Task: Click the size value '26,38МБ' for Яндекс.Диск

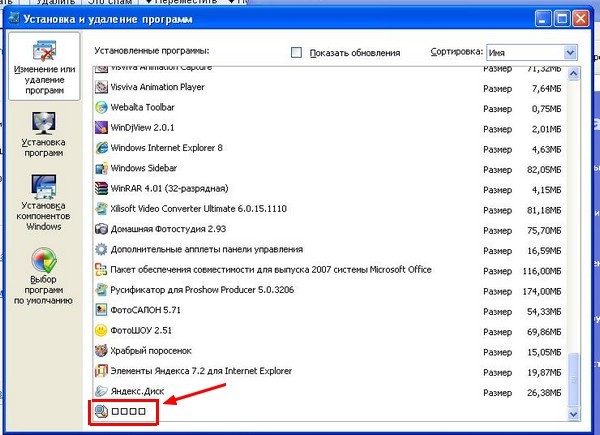Action: click(544, 393)
